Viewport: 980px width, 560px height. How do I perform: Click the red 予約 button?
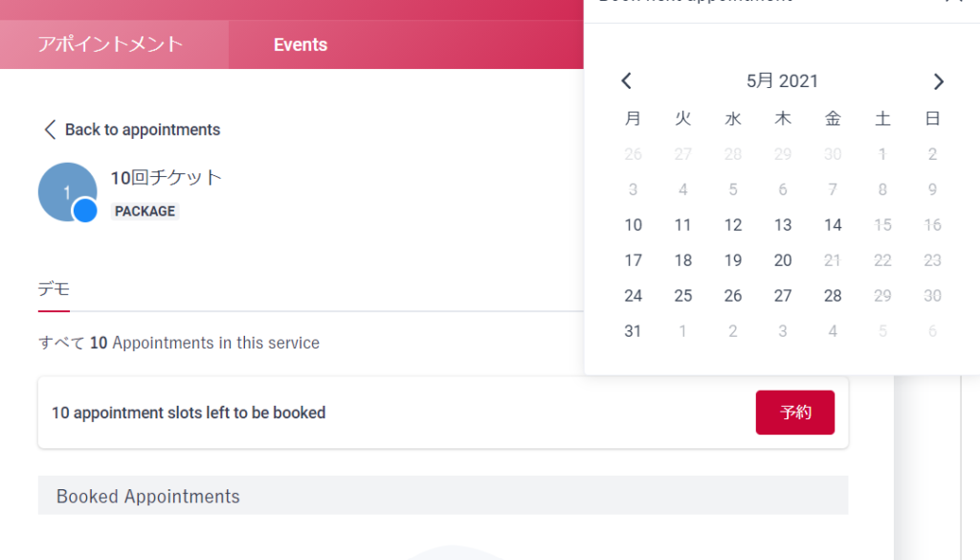tap(795, 413)
